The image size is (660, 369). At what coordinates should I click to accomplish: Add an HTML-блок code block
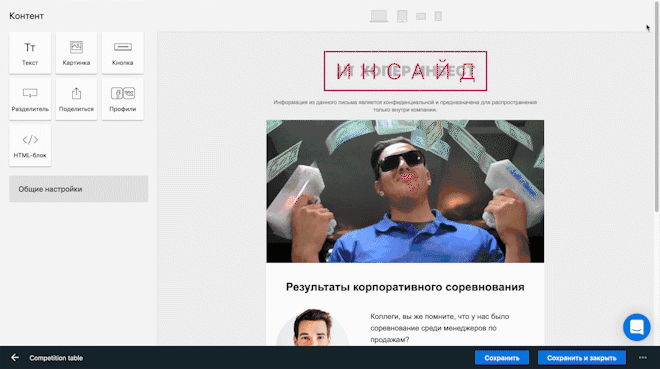(x=30, y=146)
